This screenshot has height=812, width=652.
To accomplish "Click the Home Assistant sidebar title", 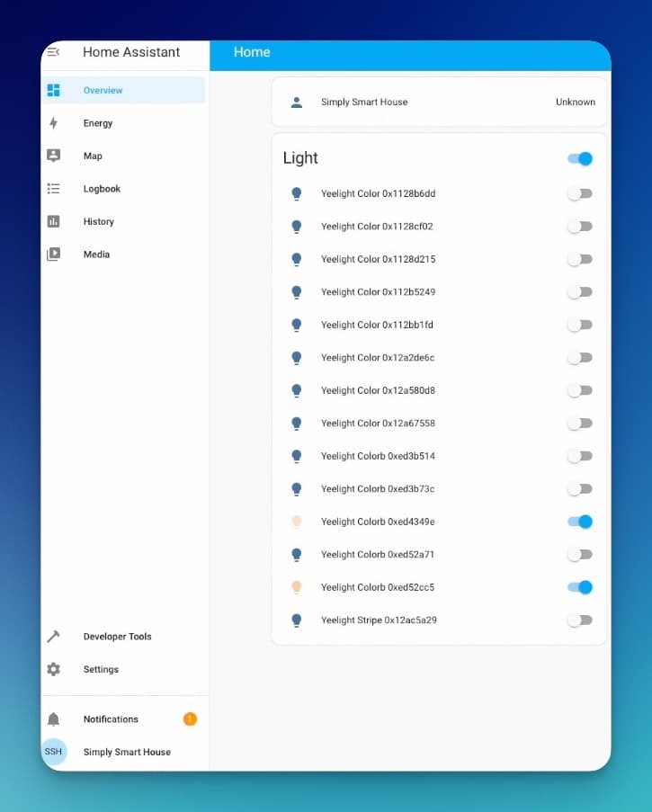I will point(131,52).
